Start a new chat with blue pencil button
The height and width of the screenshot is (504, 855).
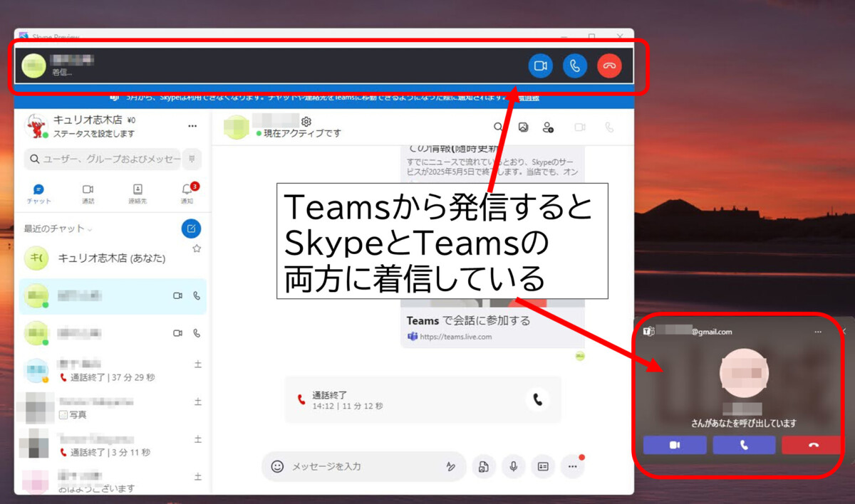191,229
